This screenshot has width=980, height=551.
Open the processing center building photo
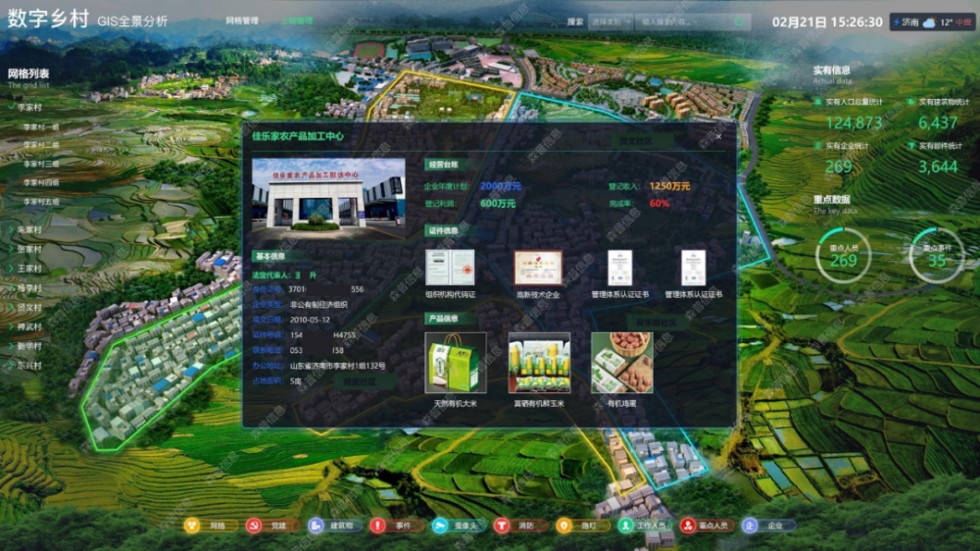pos(328,198)
